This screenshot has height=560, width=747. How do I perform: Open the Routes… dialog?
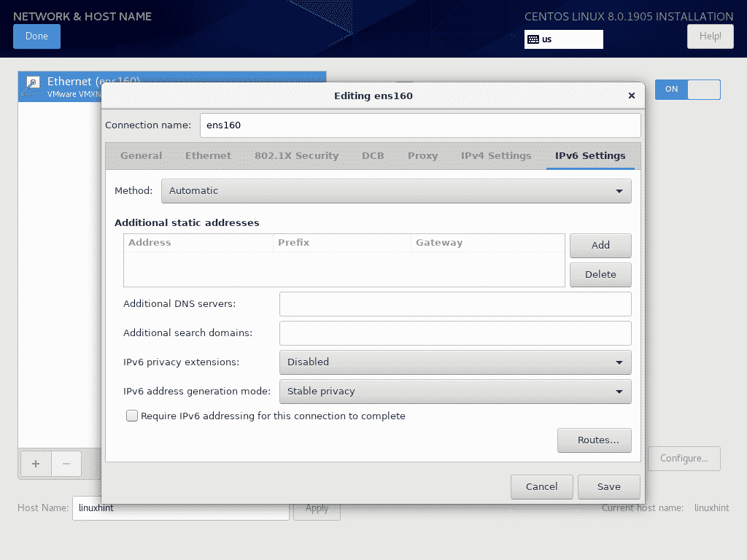pyautogui.click(x=594, y=440)
